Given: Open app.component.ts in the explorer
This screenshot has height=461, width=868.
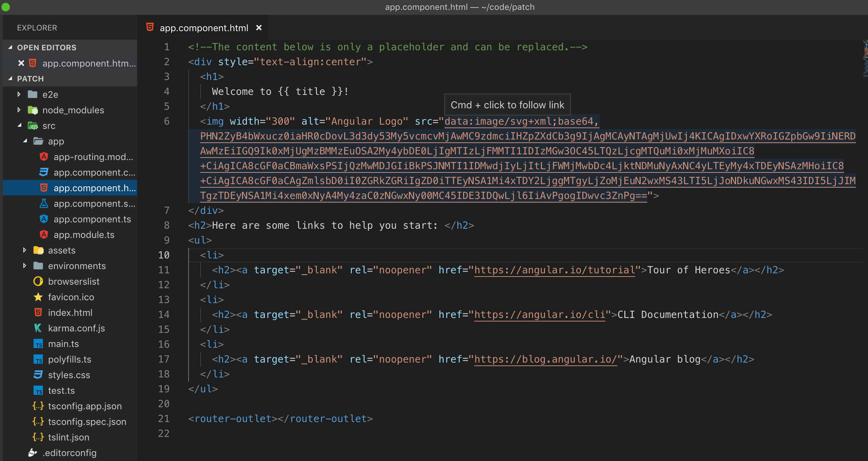Looking at the screenshot, I should click(x=92, y=219).
